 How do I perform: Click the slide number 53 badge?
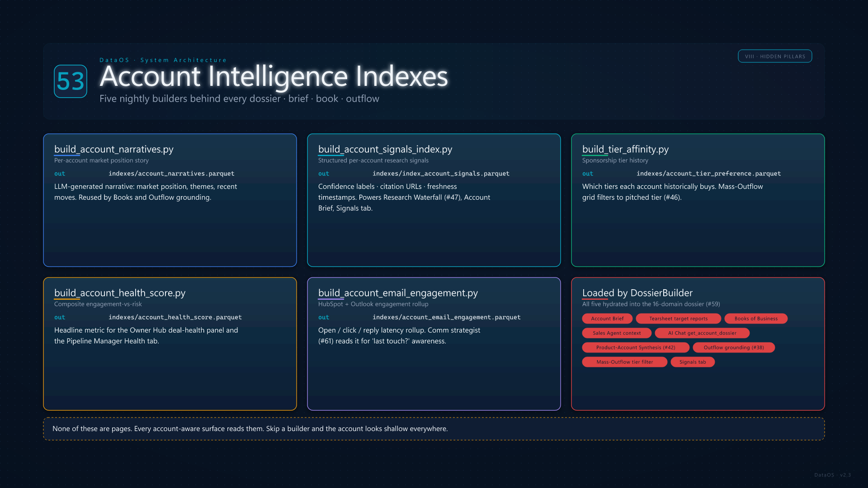click(71, 81)
